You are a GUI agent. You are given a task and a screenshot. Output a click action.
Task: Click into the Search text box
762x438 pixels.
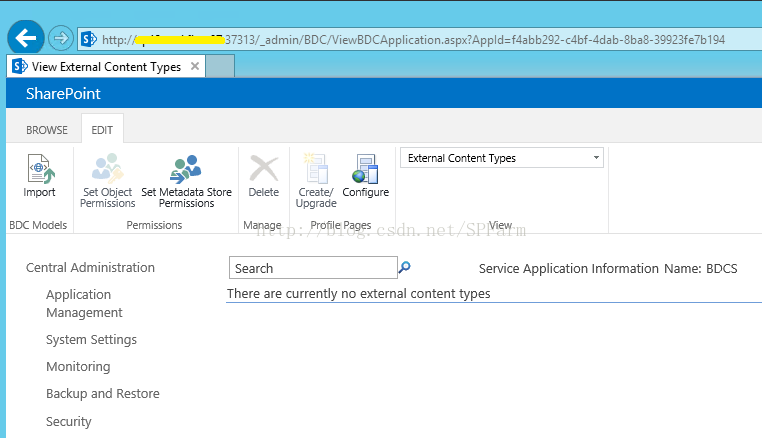pyautogui.click(x=313, y=268)
